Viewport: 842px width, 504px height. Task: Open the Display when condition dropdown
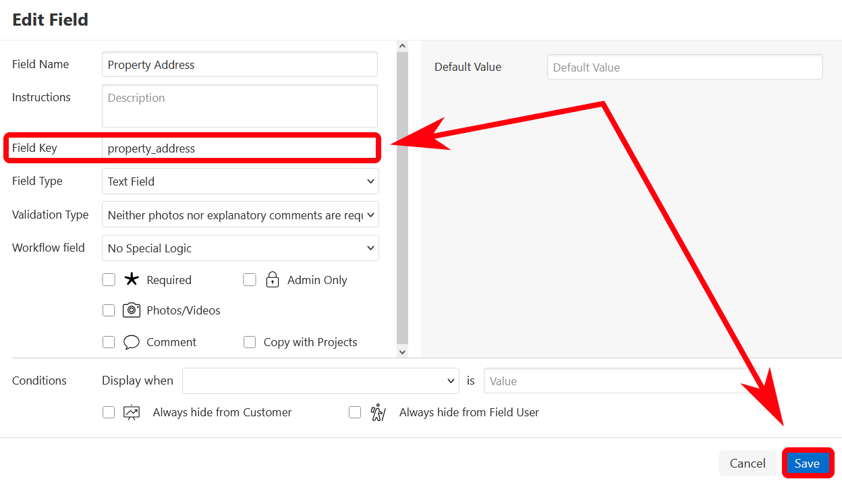320,381
